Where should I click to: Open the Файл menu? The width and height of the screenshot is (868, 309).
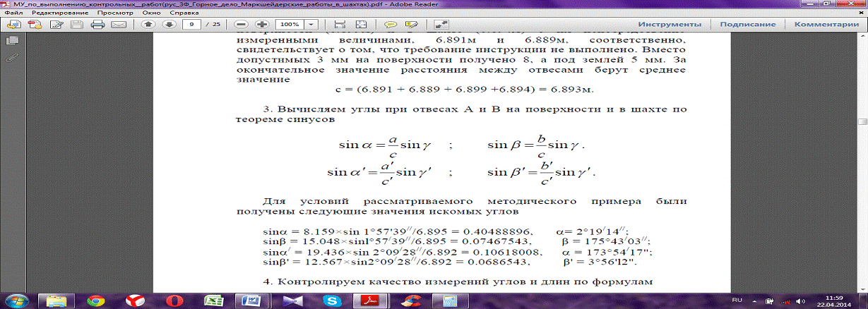(x=13, y=13)
